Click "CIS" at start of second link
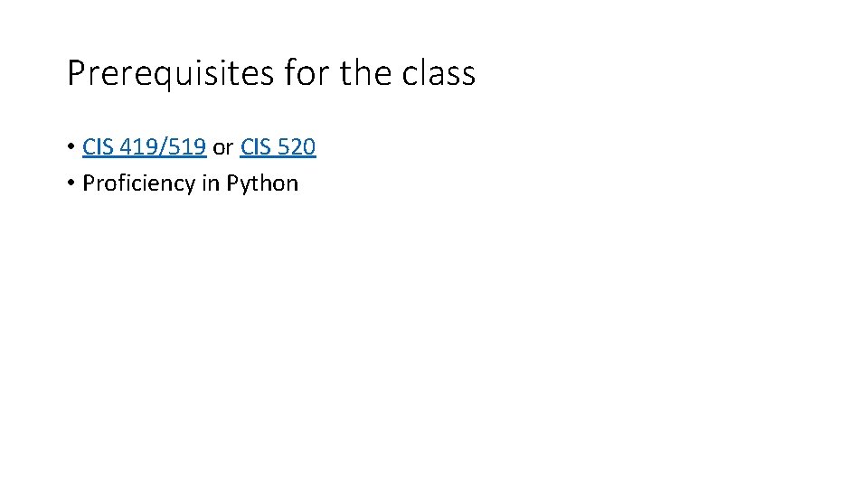This screenshot has height=488, width=868. click(x=257, y=147)
